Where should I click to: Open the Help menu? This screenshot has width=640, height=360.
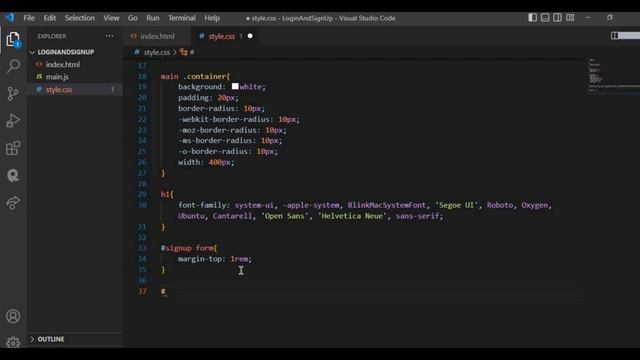coord(212,18)
